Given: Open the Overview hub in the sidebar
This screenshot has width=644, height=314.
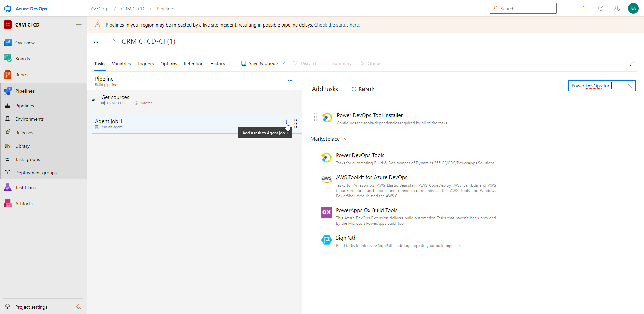Looking at the screenshot, I should tap(25, 43).
